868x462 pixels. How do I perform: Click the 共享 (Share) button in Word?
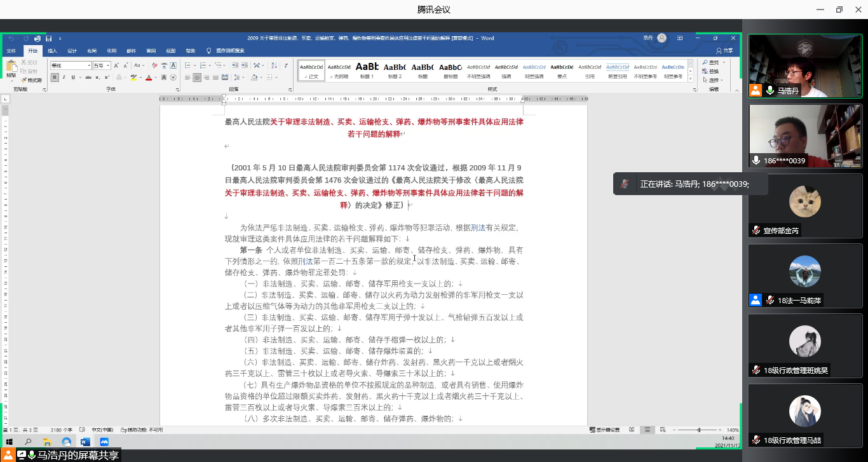(x=724, y=51)
